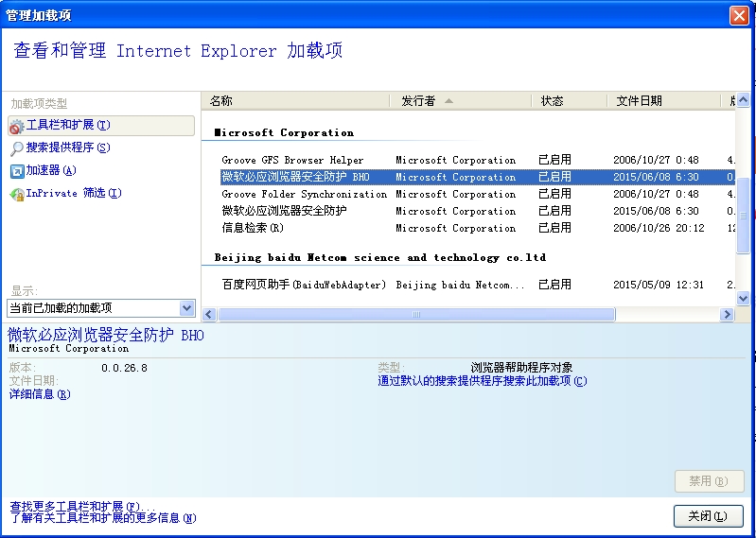Select the 信息检索 add-on entry
The height and width of the screenshot is (538, 756).
coord(253,229)
